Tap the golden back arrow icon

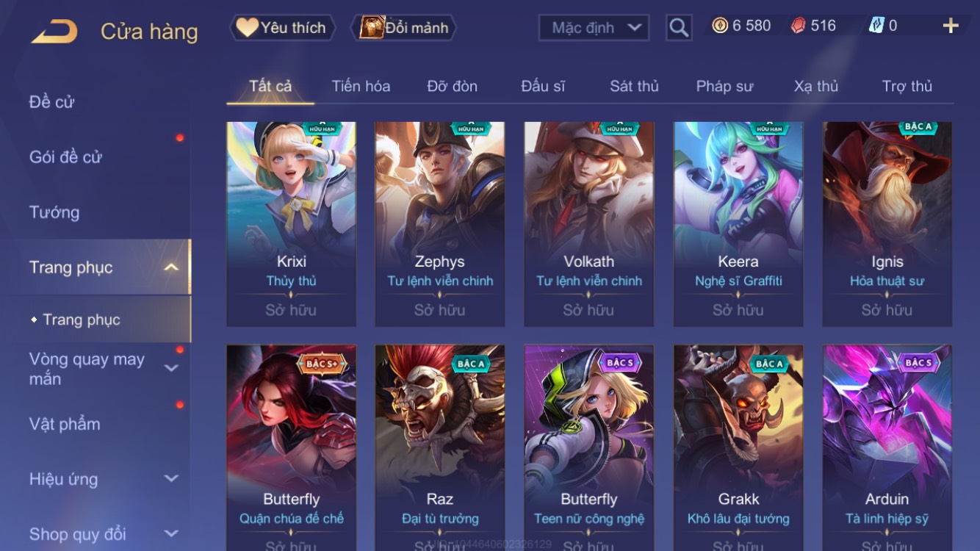click(x=54, y=31)
